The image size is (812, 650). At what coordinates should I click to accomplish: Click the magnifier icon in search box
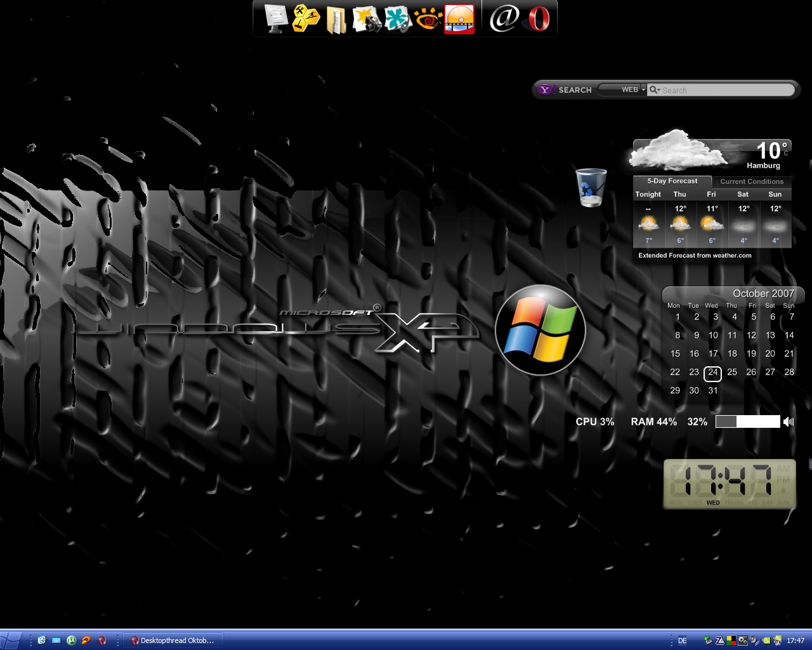[x=654, y=90]
